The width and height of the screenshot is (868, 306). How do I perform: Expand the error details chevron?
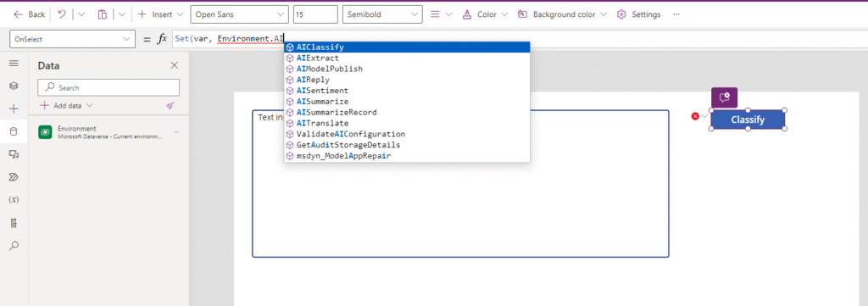pos(704,116)
